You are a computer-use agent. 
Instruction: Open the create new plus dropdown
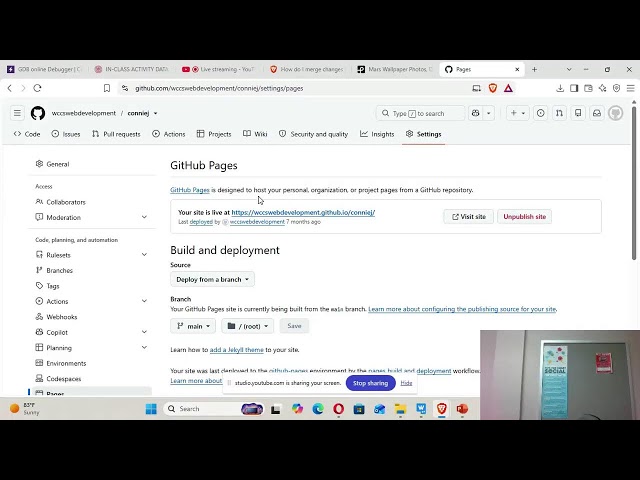pos(518,113)
